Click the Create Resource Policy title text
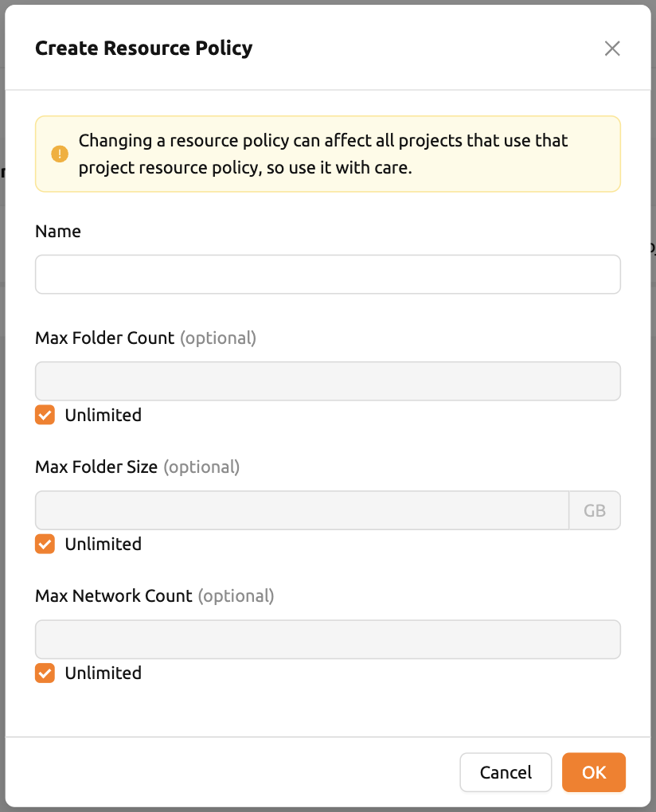 [144, 48]
